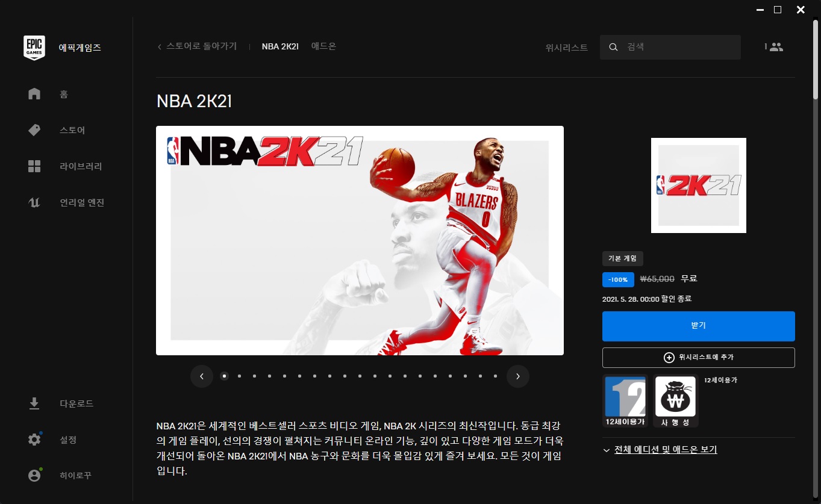The height and width of the screenshot is (504, 821).
Task: Maximize the launcher window
Action: pyautogui.click(x=778, y=10)
